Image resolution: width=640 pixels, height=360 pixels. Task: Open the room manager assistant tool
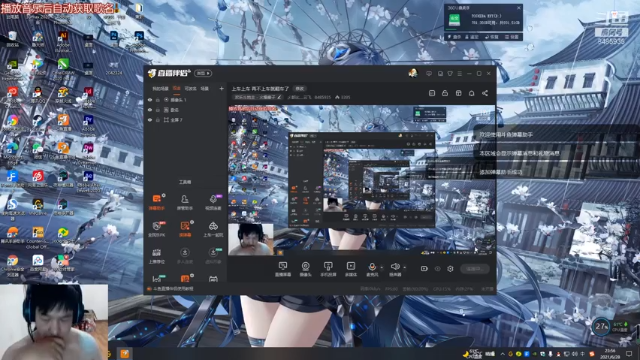coord(184,202)
